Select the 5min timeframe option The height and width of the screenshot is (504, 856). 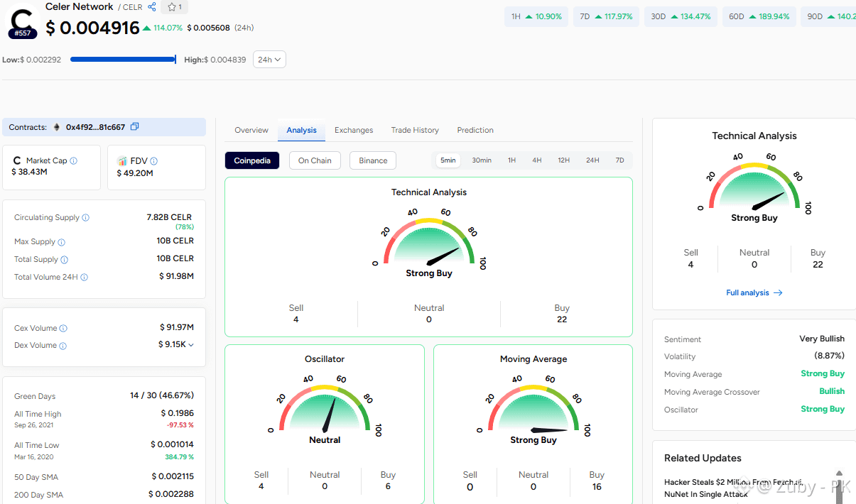point(448,160)
